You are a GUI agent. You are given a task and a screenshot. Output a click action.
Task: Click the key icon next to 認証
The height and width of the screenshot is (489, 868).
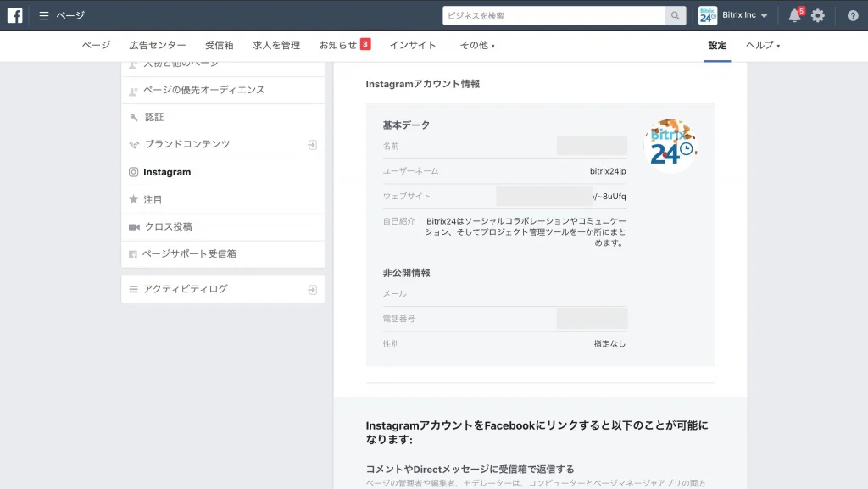pyautogui.click(x=134, y=117)
